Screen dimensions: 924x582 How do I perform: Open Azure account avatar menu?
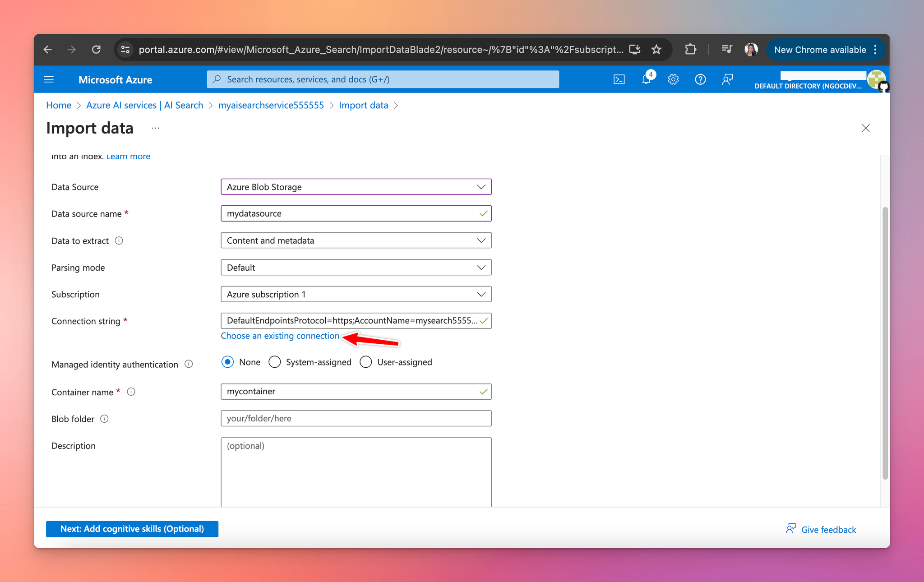point(877,80)
